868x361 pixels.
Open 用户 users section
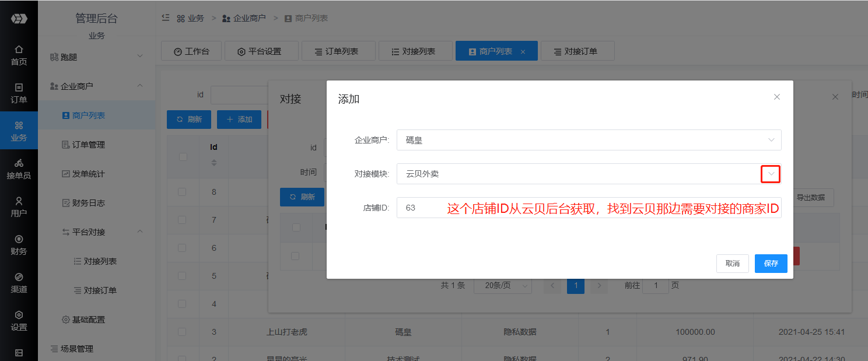[19, 206]
